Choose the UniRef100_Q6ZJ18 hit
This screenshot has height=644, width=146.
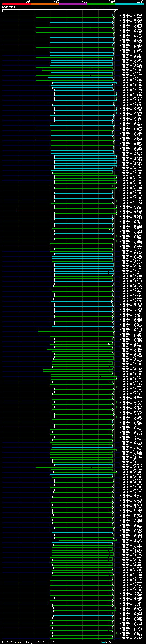[x=131, y=63]
